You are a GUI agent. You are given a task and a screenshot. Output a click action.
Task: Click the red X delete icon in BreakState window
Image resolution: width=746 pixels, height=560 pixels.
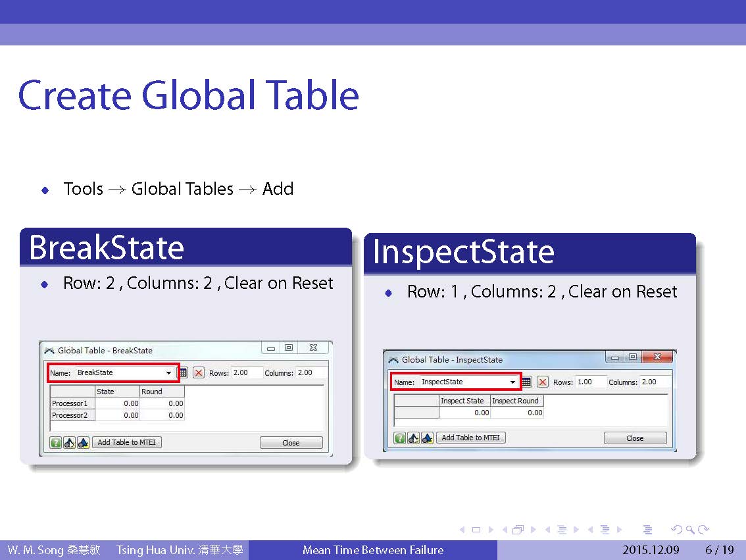198,372
